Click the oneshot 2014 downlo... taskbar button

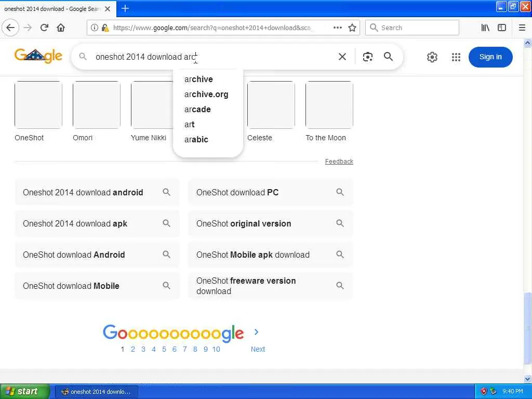click(96, 392)
